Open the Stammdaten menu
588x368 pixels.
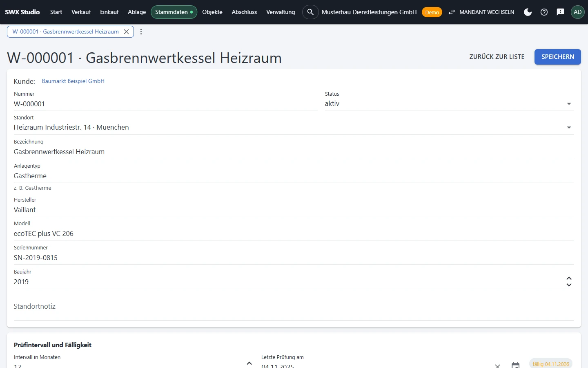[x=174, y=12]
